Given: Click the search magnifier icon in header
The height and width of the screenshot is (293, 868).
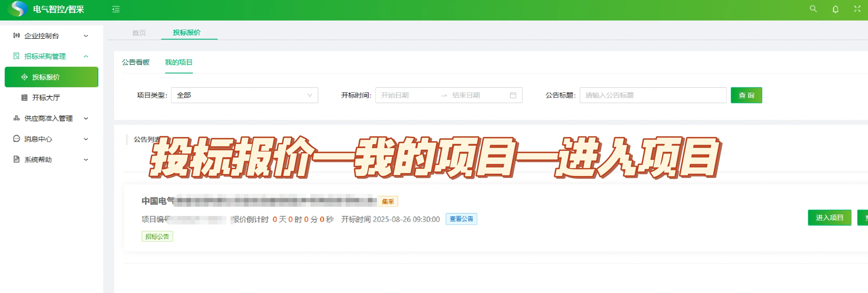Looking at the screenshot, I should click(813, 9).
